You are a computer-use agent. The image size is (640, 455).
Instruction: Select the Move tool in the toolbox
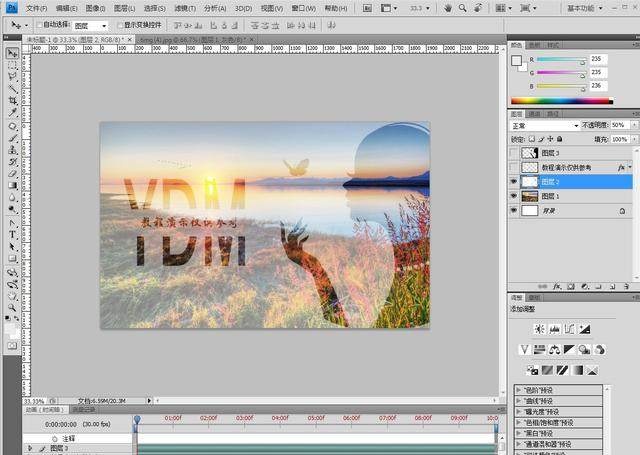click(13, 53)
